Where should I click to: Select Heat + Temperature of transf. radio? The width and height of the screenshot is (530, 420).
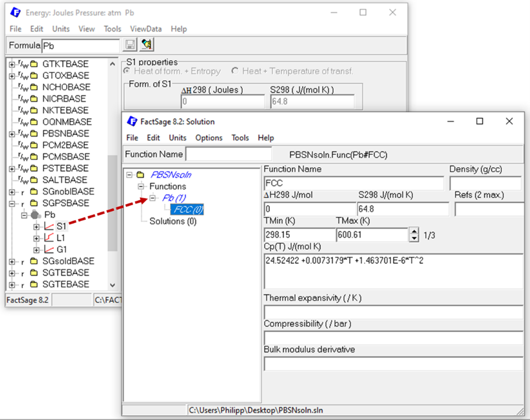tap(235, 71)
